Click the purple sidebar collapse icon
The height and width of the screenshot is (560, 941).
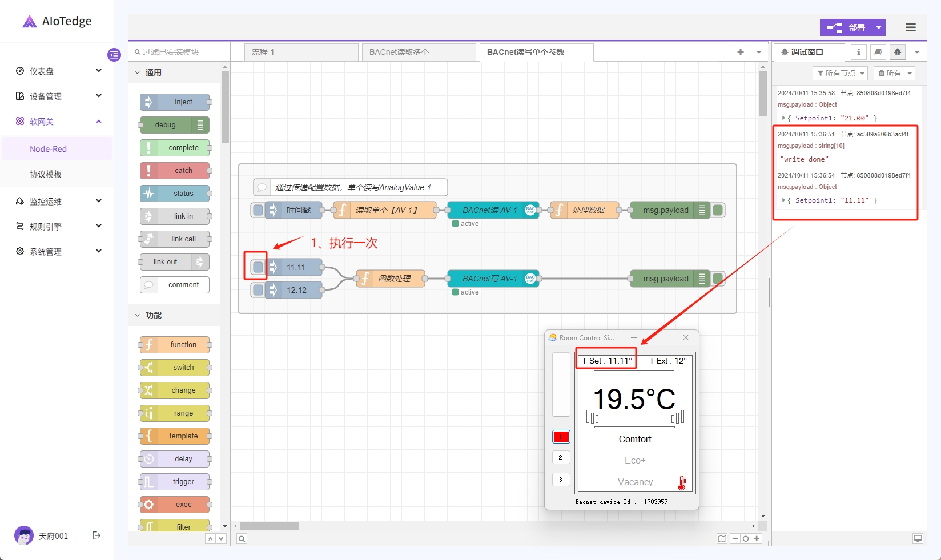coord(114,55)
